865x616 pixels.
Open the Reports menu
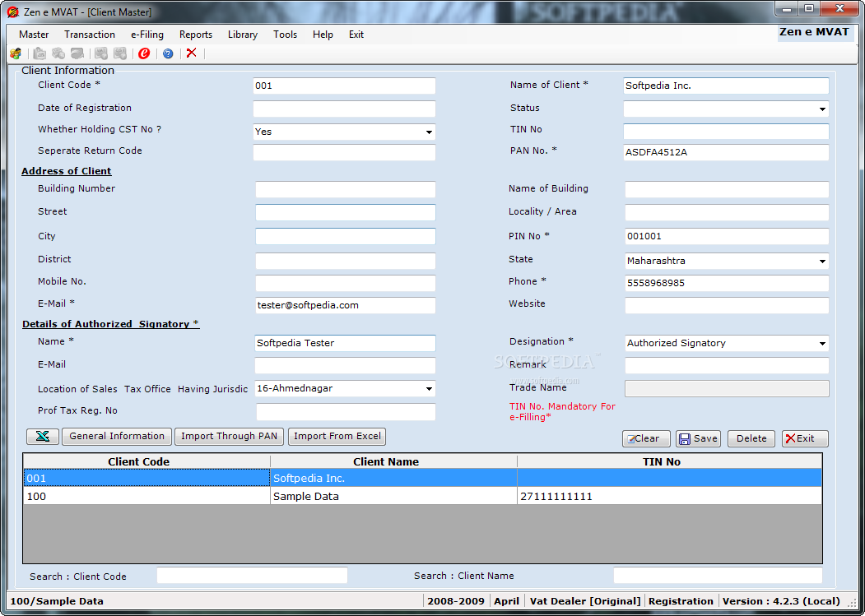tap(196, 35)
